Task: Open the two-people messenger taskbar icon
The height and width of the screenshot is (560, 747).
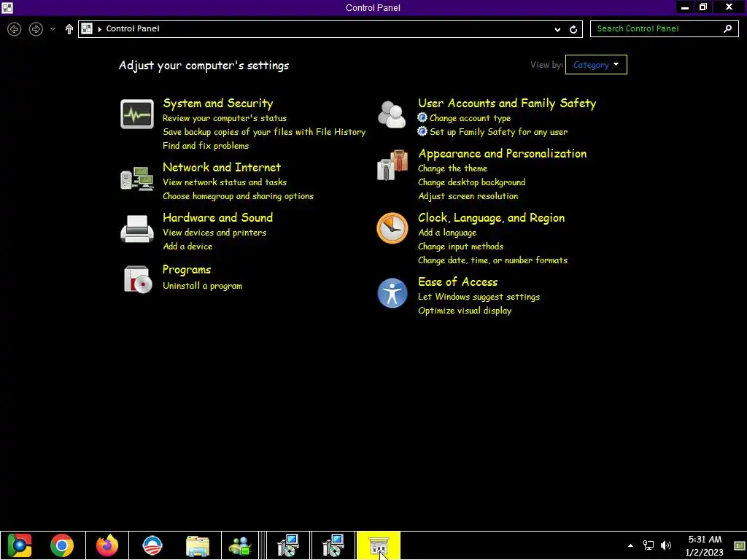Action: (240, 545)
